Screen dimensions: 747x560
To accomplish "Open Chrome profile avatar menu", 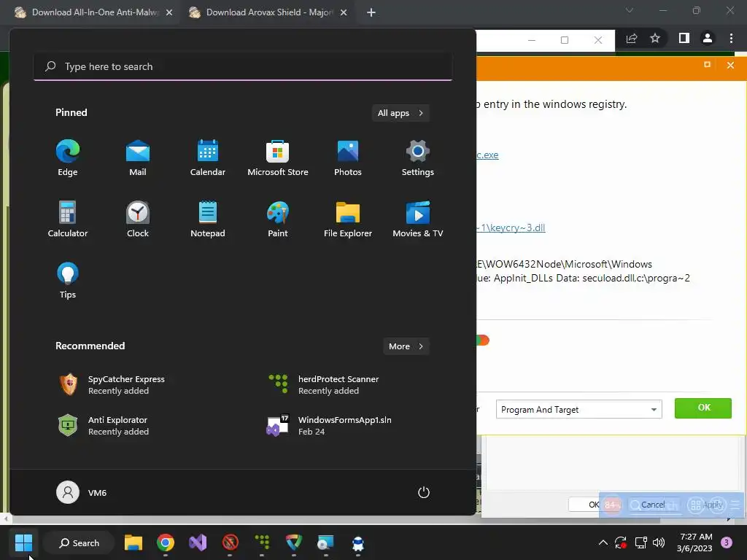I will [x=708, y=38].
